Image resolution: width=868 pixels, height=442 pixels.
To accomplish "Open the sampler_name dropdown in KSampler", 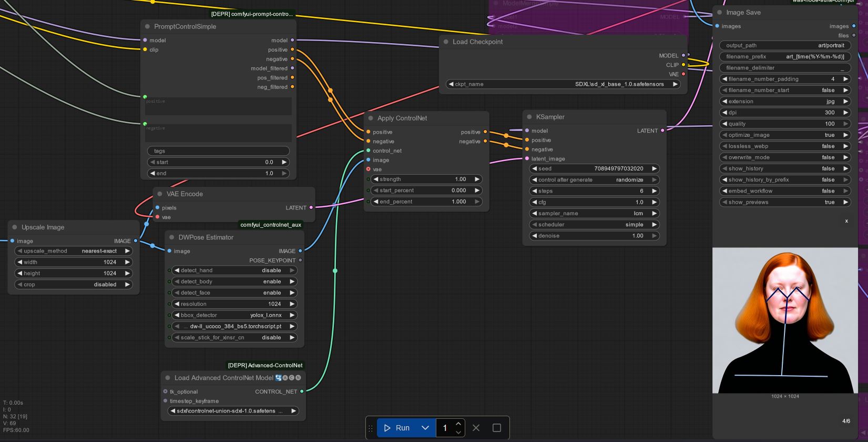I will (594, 214).
